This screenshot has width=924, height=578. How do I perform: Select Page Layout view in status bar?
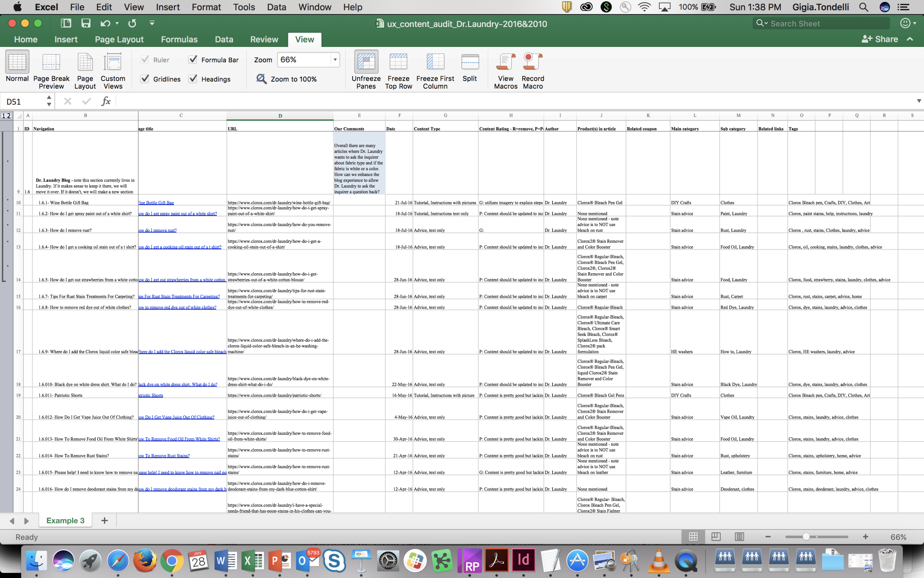point(716,537)
